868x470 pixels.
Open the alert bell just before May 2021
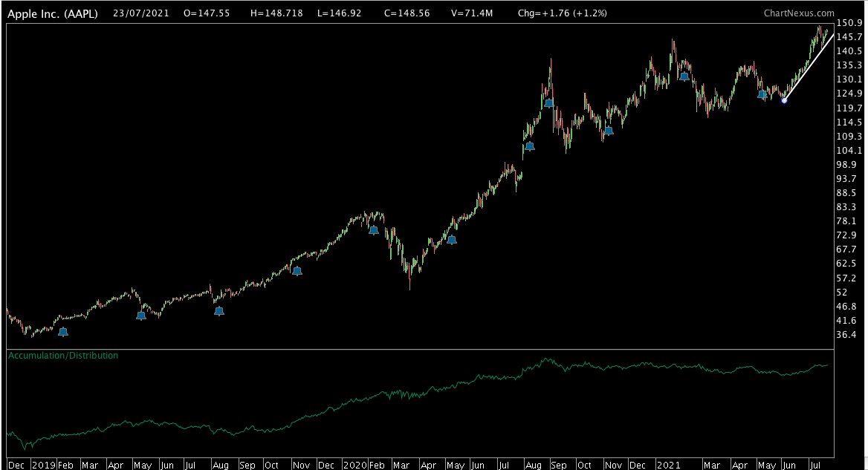(762, 94)
